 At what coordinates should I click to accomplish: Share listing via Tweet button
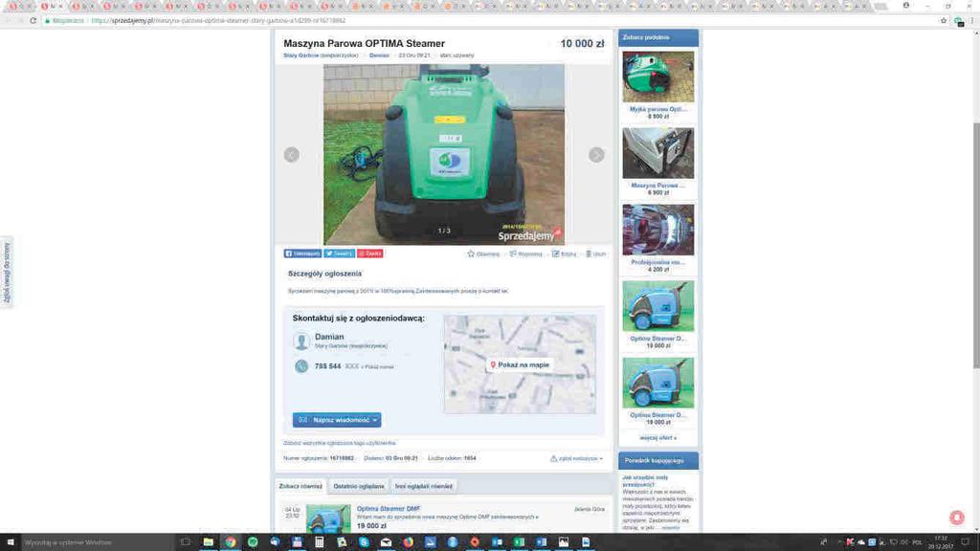click(x=340, y=253)
